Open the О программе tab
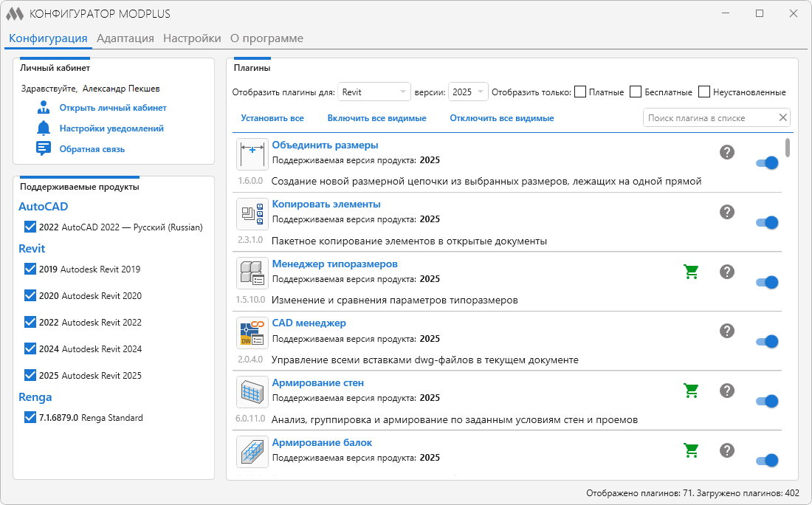Screen dimensions: 812x505 [266, 38]
